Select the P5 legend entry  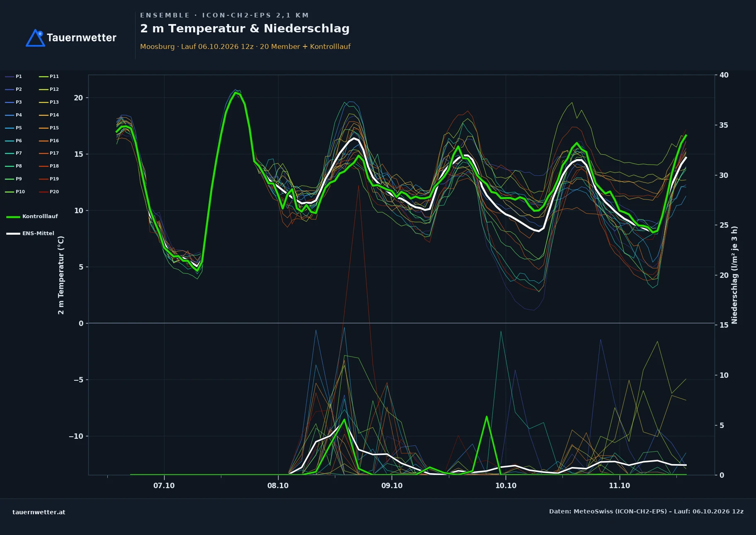14,128
